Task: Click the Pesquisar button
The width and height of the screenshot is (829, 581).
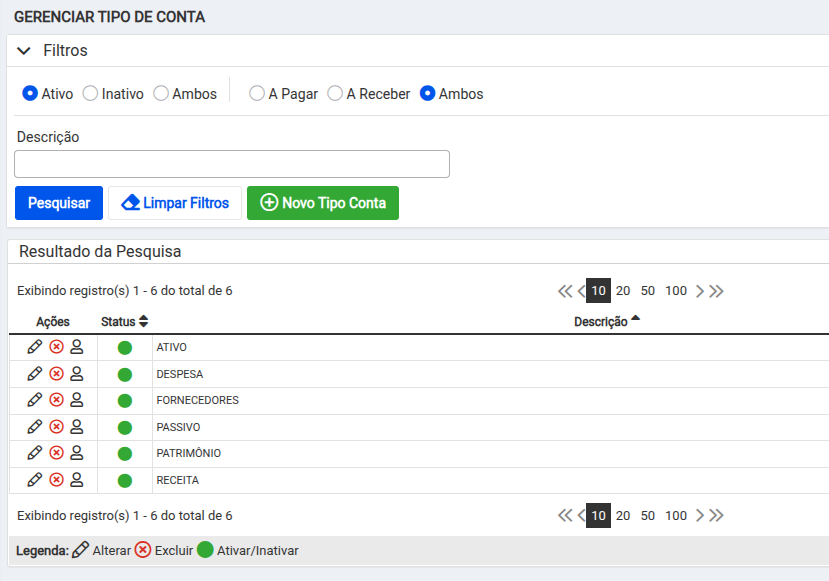Action: [59, 203]
